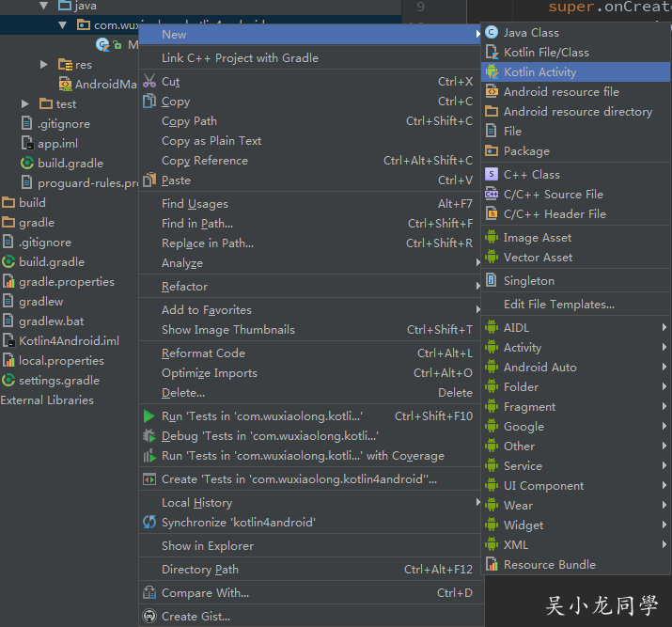Click the Java Class 'C' icon
672x627 pixels.
pyautogui.click(x=492, y=32)
